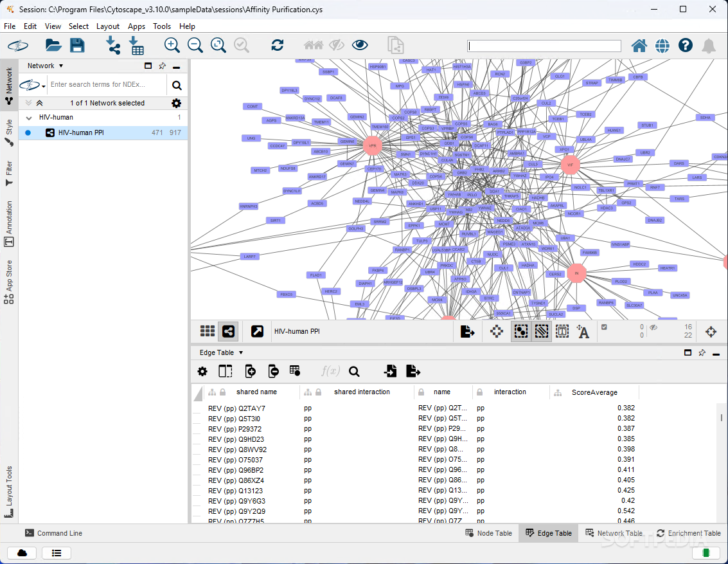Toggle node label selection mode
The height and width of the screenshot is (564, 728).
point(583,332)
